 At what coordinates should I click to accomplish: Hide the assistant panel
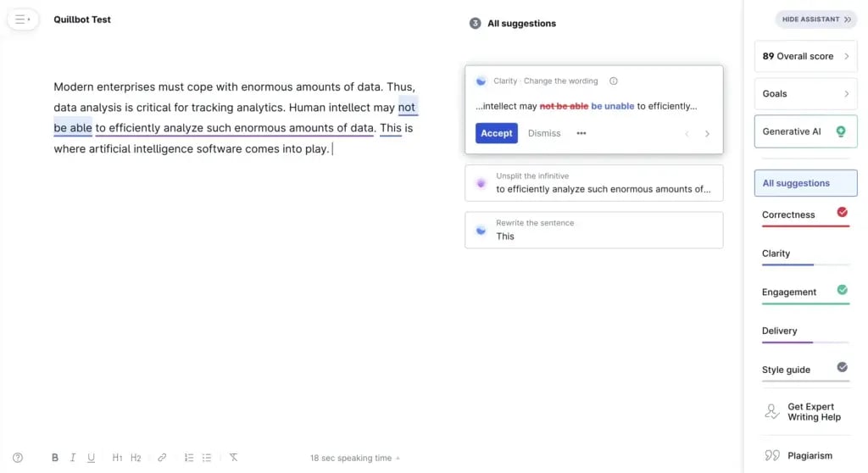815,19
